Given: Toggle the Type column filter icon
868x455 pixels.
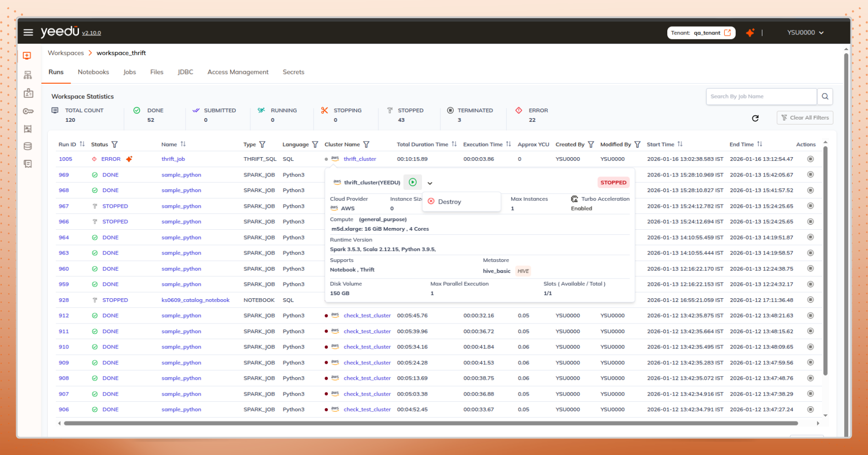Looking at the screenshot, I should point(262,144).
